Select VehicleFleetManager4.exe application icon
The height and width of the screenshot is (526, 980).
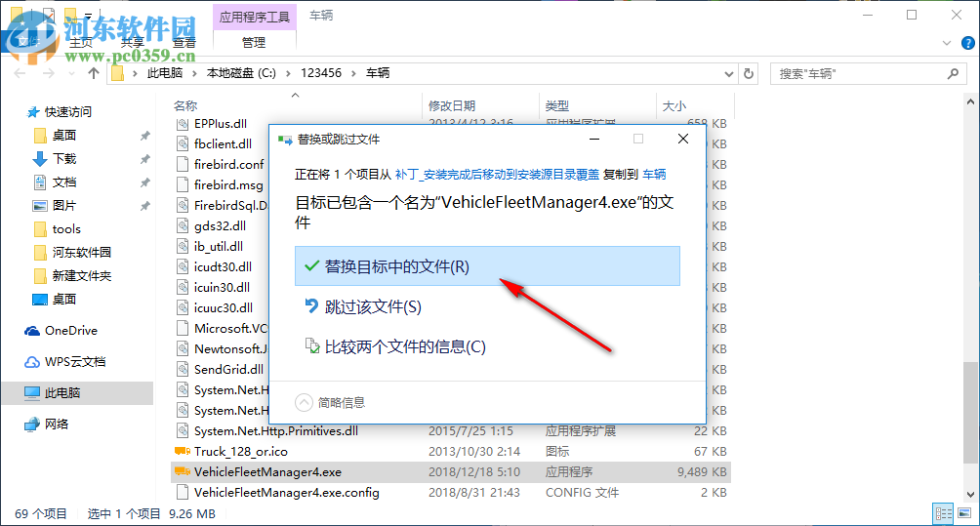click(183, 471)
